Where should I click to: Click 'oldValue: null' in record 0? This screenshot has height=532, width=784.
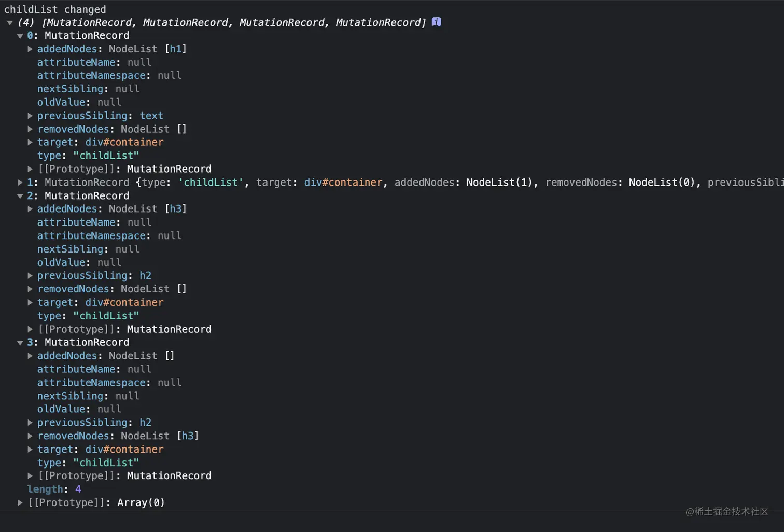pyautogui.click(x=79, y=102)
